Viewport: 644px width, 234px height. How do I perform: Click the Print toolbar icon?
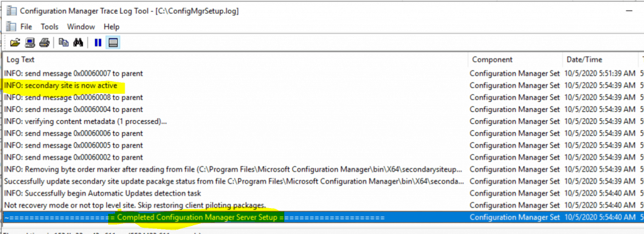point(45,42)
